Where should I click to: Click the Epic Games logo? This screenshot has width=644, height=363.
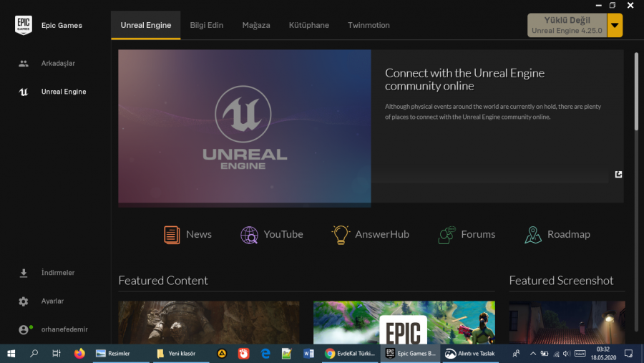tap(24, 25)
